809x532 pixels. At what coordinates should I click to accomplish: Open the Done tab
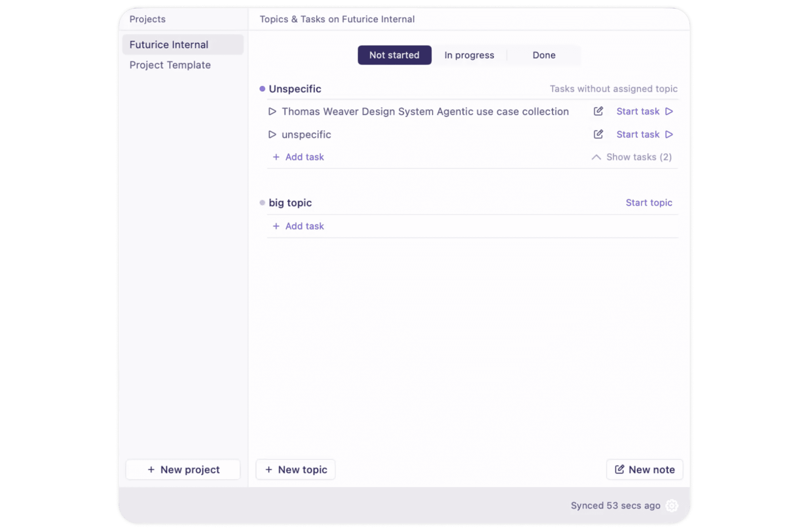click(x=544, y=55)
